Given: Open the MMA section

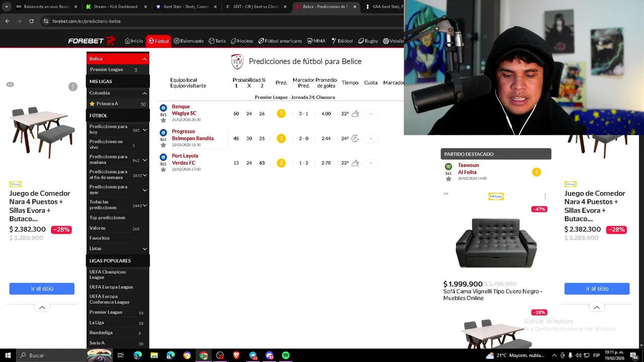Looking at the screenshot, I should pos(316,41).
